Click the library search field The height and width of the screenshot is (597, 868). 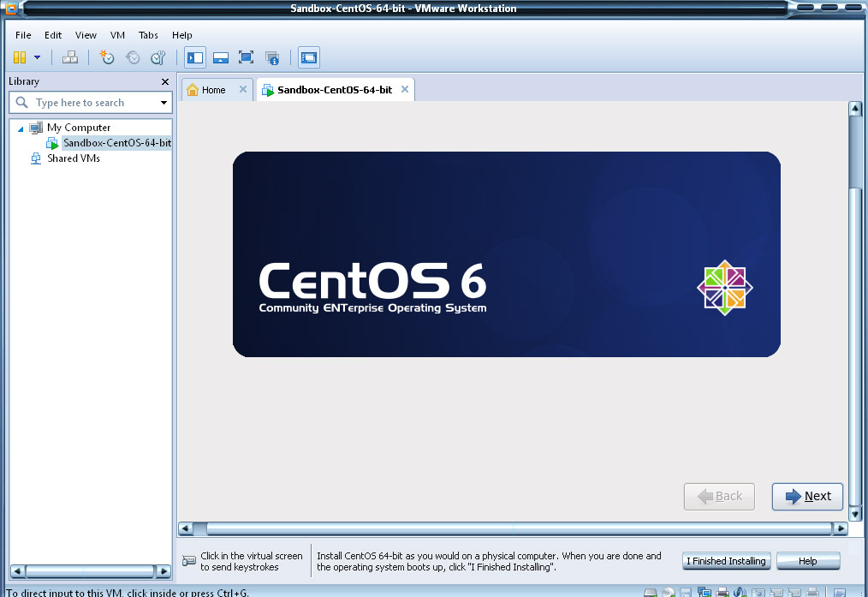(x=91, y=103)
